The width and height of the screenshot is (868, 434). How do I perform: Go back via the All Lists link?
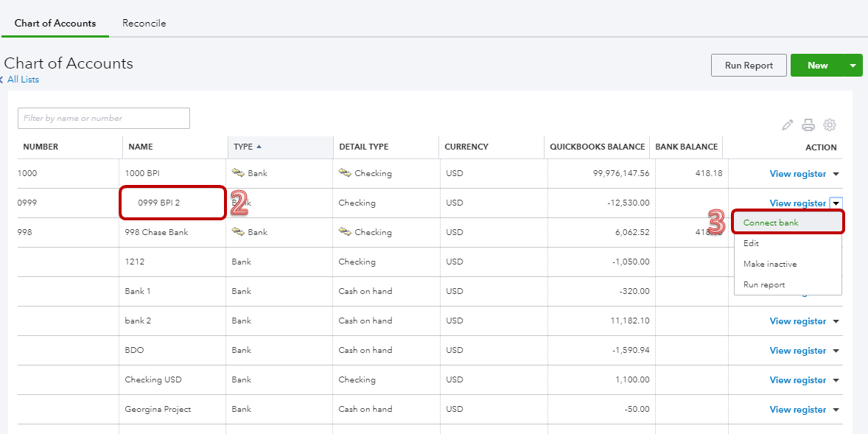click(24, 79)
